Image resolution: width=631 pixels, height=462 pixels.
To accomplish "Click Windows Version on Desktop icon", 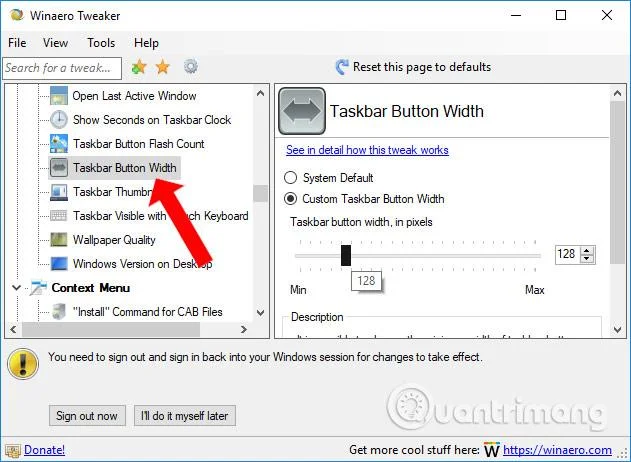I will pyautogui.click(x=59, y=264).
